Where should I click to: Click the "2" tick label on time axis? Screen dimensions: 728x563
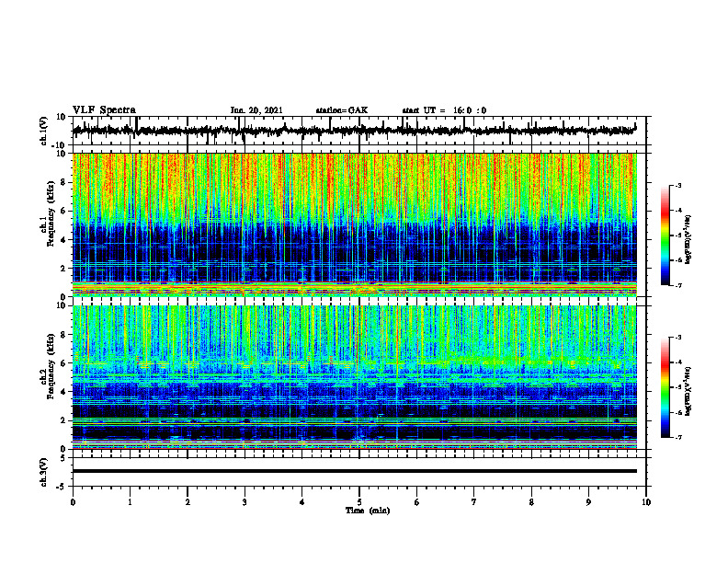188,502
